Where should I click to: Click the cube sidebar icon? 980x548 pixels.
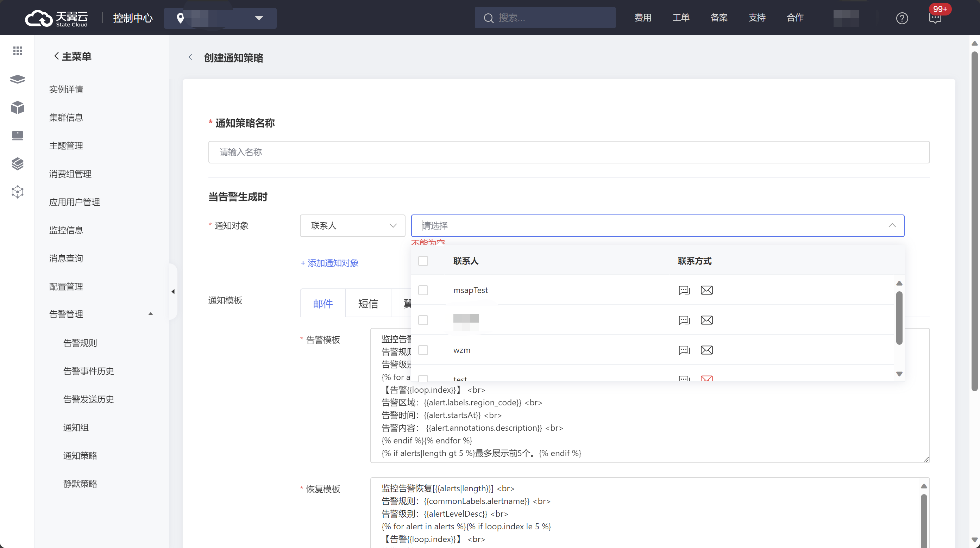pyautogui.click(x=18, y=107)
